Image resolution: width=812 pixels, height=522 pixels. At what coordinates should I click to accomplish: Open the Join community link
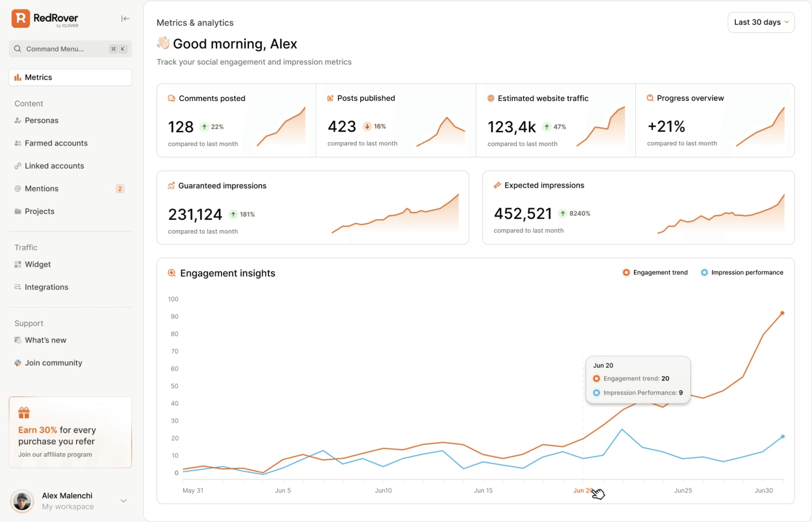coord(53,363)
